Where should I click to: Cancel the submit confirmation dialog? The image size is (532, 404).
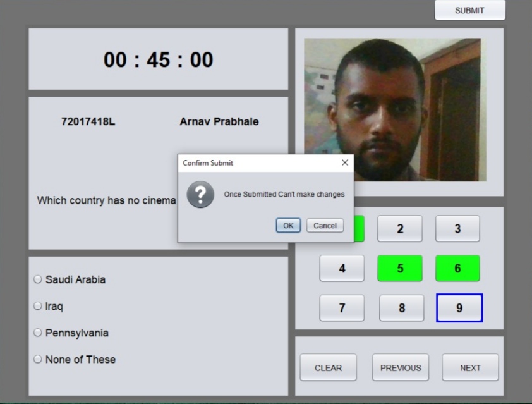point(324,225)
